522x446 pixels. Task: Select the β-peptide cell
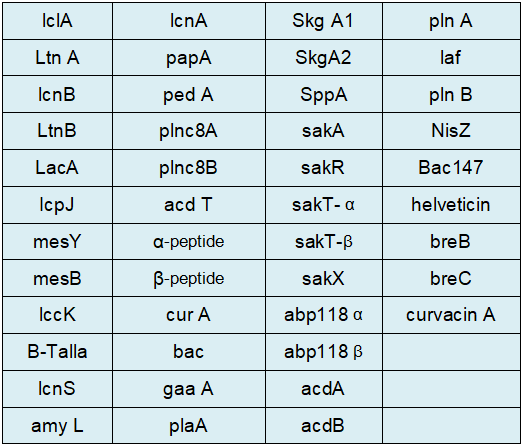[189, 278]
